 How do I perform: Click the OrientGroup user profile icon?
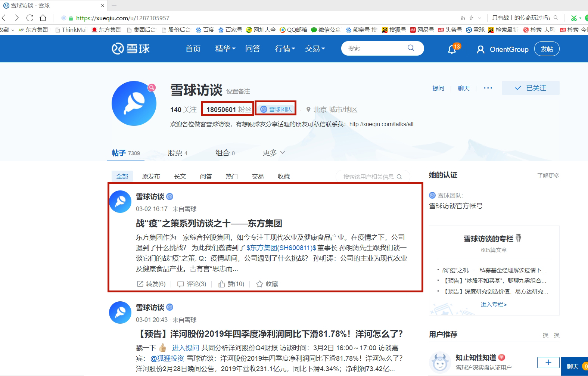coord(480,49)
